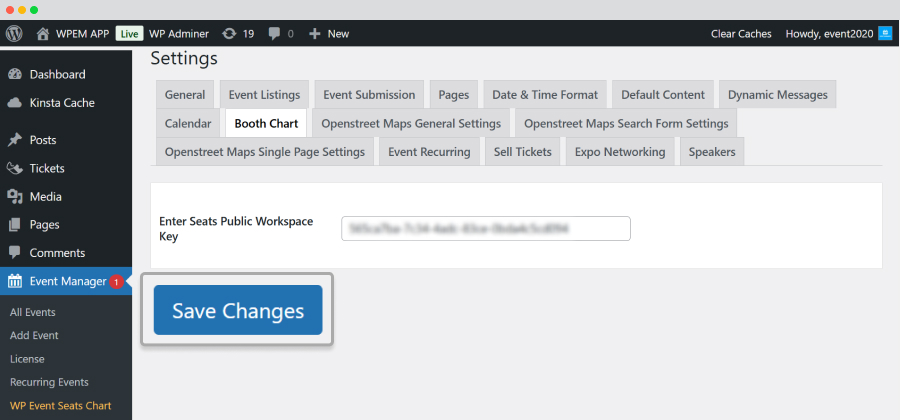Select the Booth Chart tab
This screenshot has width=900, height=420.
click(x=266, y=123)
